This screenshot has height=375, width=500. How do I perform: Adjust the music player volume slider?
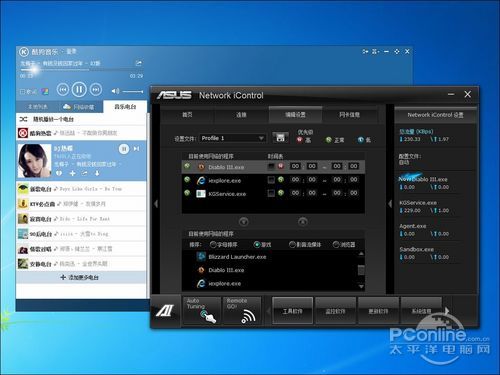point(133,91)
